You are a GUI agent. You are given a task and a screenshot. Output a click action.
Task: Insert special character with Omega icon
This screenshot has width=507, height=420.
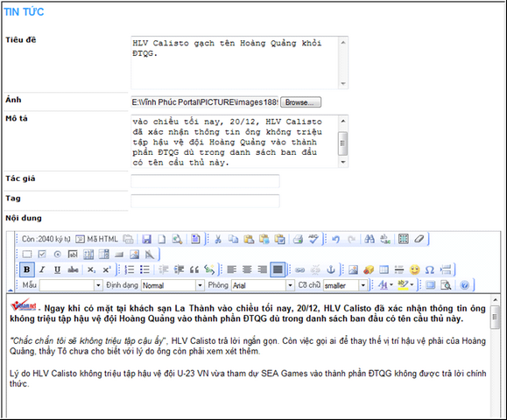pos(430,269)
